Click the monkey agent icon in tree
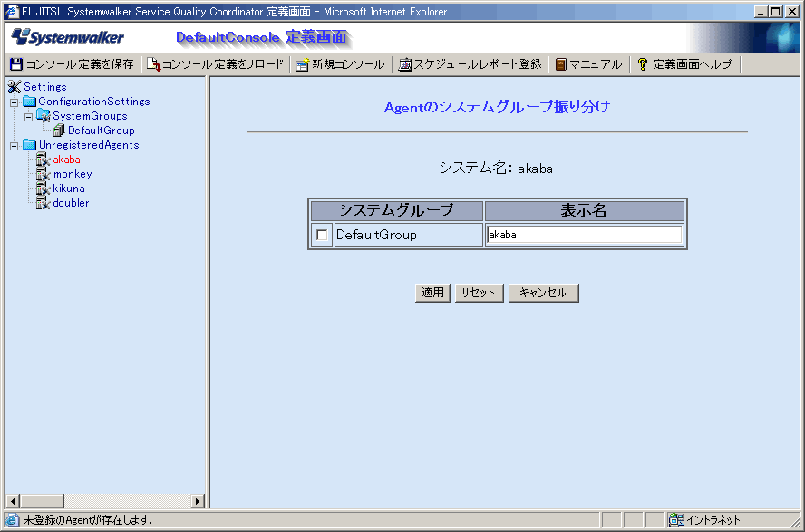 (43, 174)
